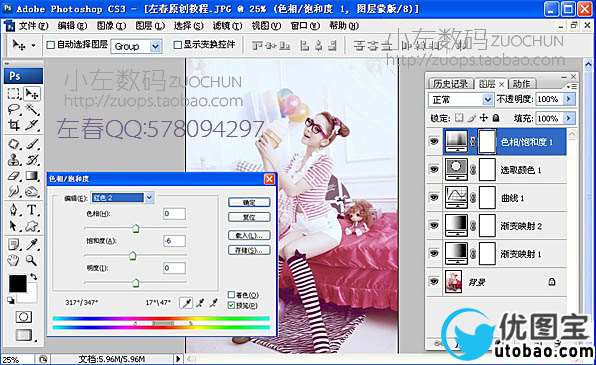The width and height of the screenshot is (596, 365).
Task: Open the 文件 menu
Action: point(33,26)
